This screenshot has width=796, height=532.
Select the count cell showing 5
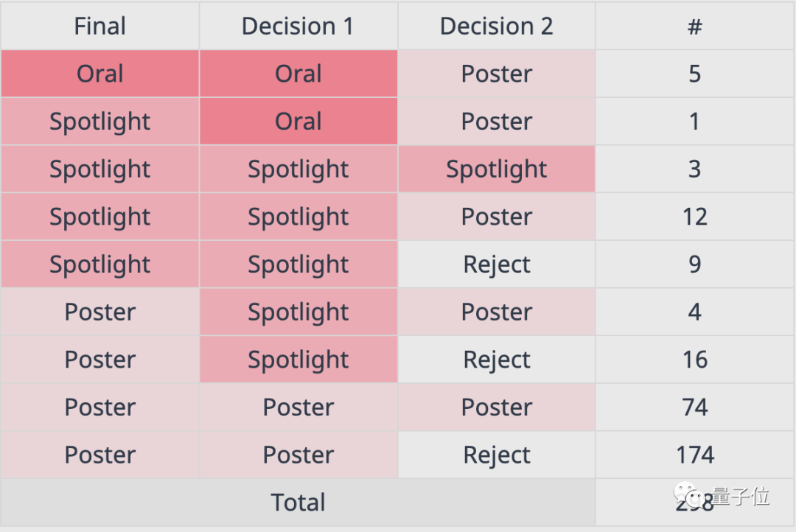click(x=694, y=74)
